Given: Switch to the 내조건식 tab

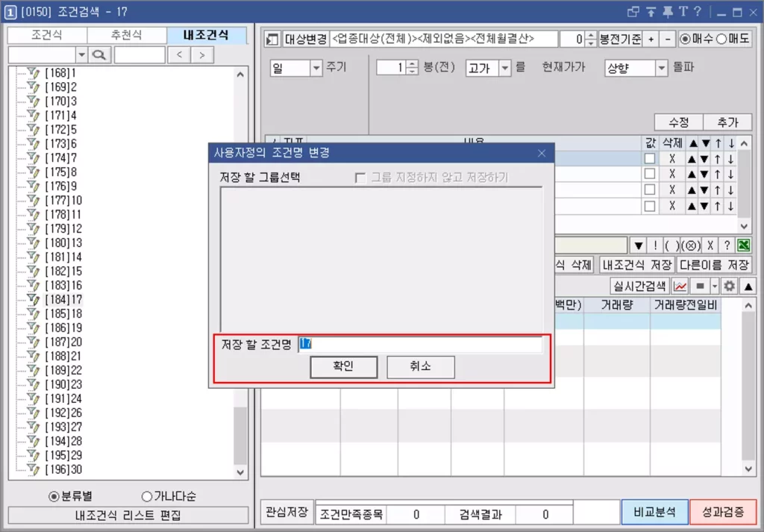Looking at the screenshot, I should click(x=206, y=35).
